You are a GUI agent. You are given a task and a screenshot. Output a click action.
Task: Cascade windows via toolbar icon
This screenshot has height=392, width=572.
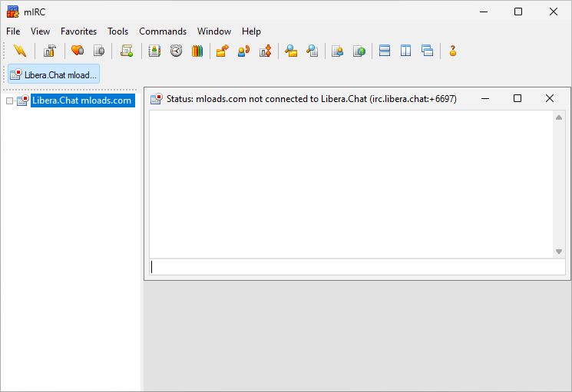(x=427, y=51)
